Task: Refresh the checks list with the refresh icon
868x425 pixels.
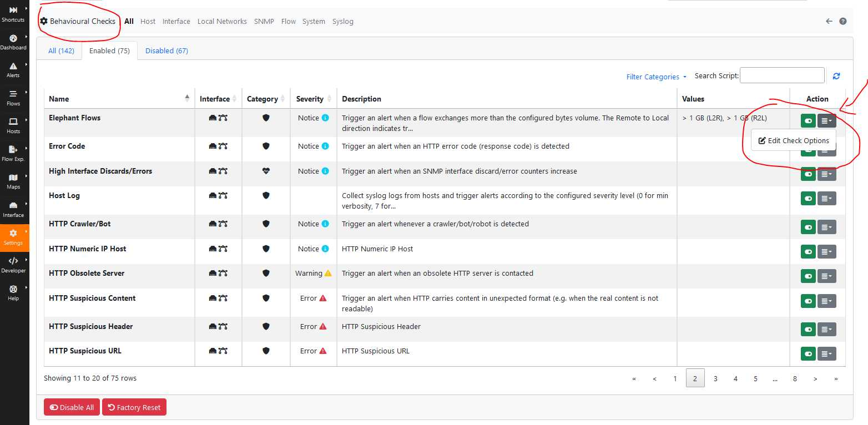Action: pos(836,75)
